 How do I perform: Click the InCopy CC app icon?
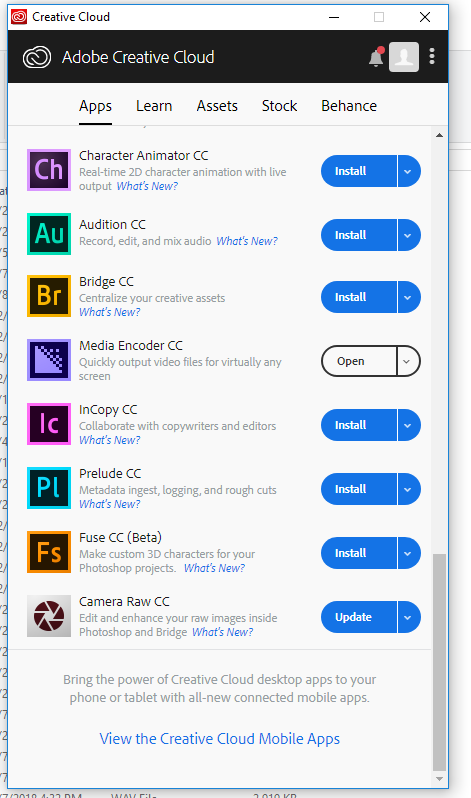click(49, 424)
